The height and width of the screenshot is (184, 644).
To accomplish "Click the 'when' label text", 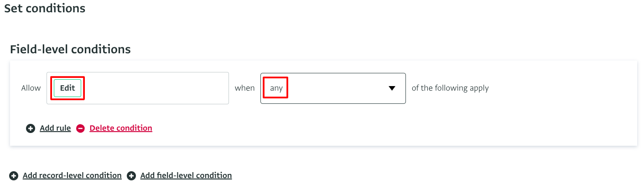I will tap(244, 88).
